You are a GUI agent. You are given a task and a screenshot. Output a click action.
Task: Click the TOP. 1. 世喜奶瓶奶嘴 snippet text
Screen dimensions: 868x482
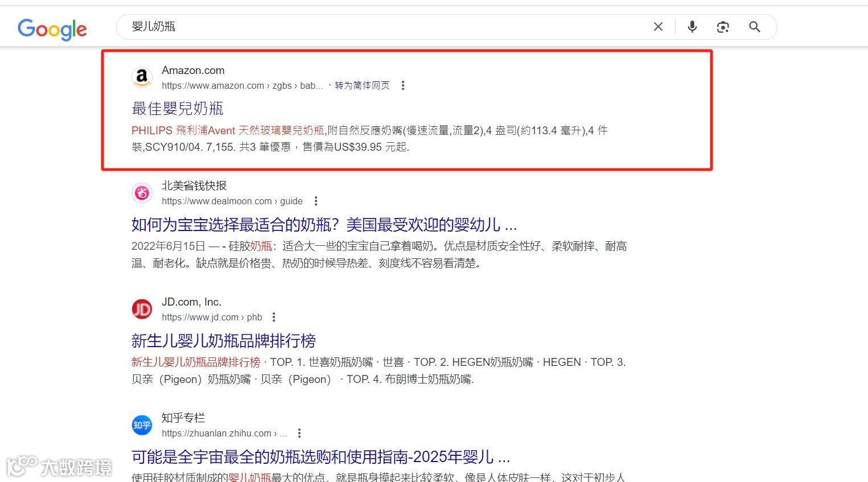[322, 362]
